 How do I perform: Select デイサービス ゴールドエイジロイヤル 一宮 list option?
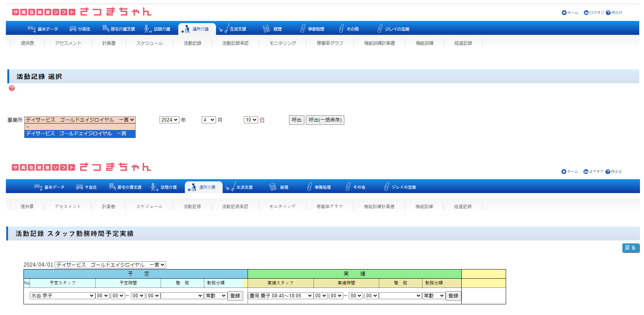coord(80,134)
